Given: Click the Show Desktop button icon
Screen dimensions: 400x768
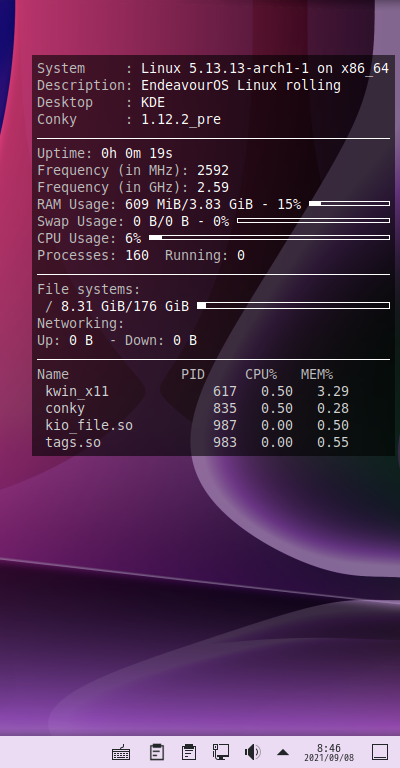Looking at the screenshot, I should (380, 752).
